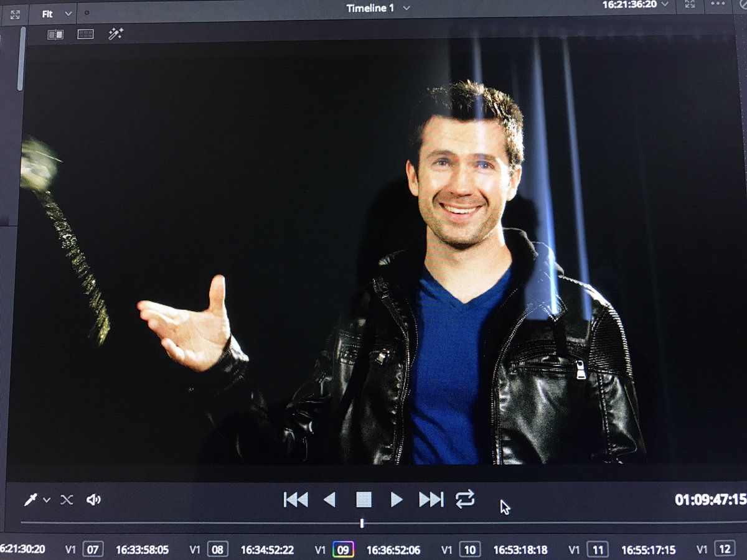Click the 16:33:58:05 clip timecode
747x560 pixels.
click(142, 550)
